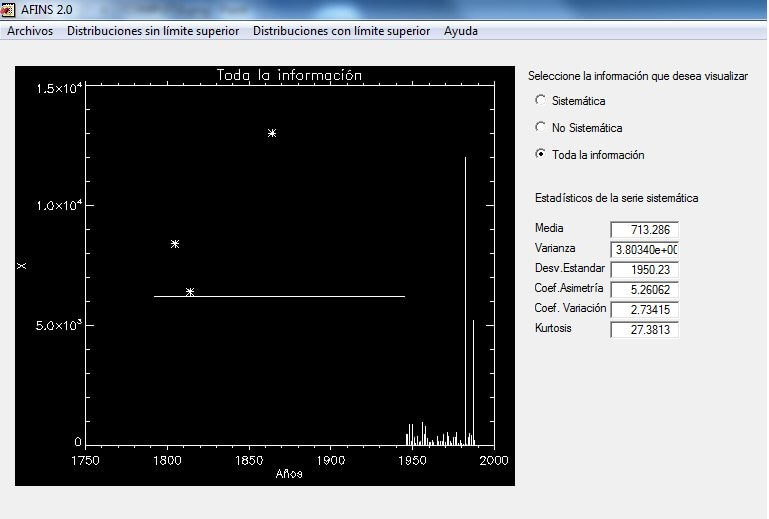The image size is (769, 519).
Task: Click the Kurtosis value field
Action: pos(644,329)
